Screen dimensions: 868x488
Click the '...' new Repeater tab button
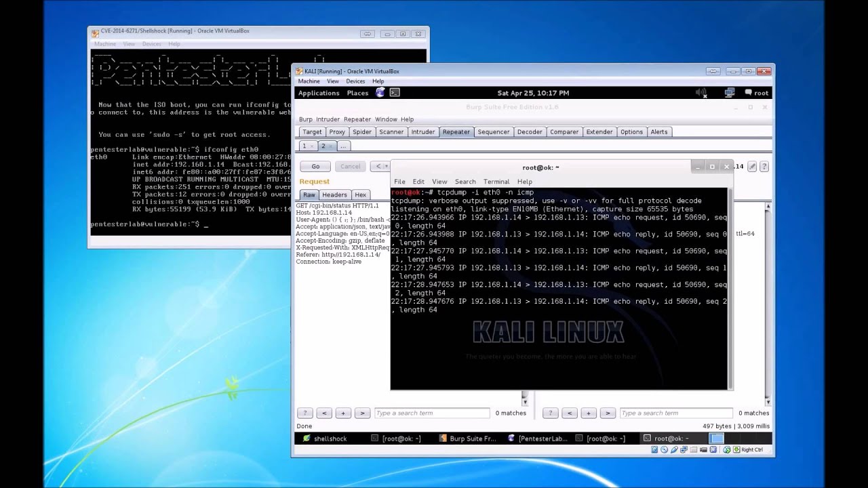coord(343,146)
